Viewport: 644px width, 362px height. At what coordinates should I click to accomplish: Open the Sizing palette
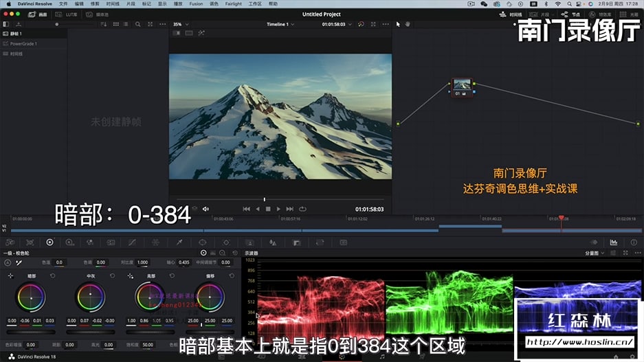pyautogui.click(x=320, y=242)
